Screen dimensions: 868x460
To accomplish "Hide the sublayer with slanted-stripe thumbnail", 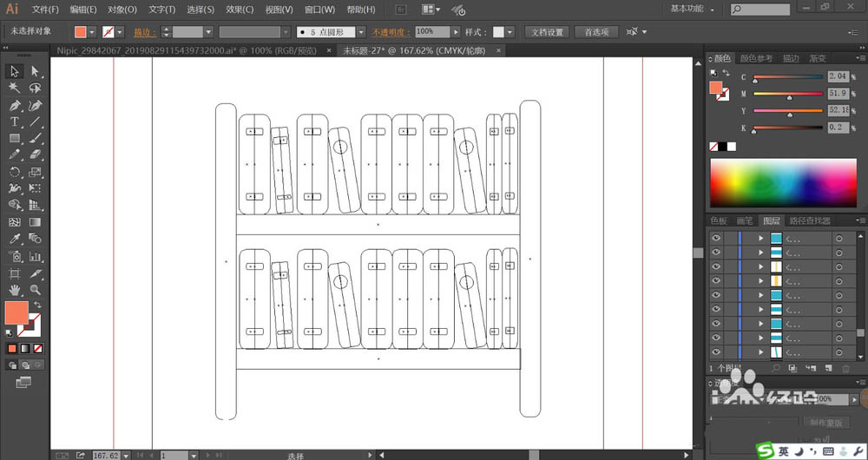I will click(716, 352).
